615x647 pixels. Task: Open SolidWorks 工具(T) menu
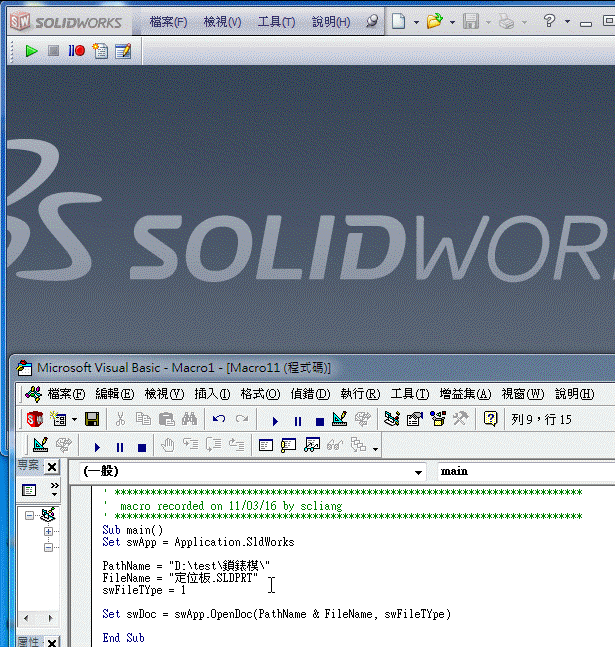pos(276,22)
